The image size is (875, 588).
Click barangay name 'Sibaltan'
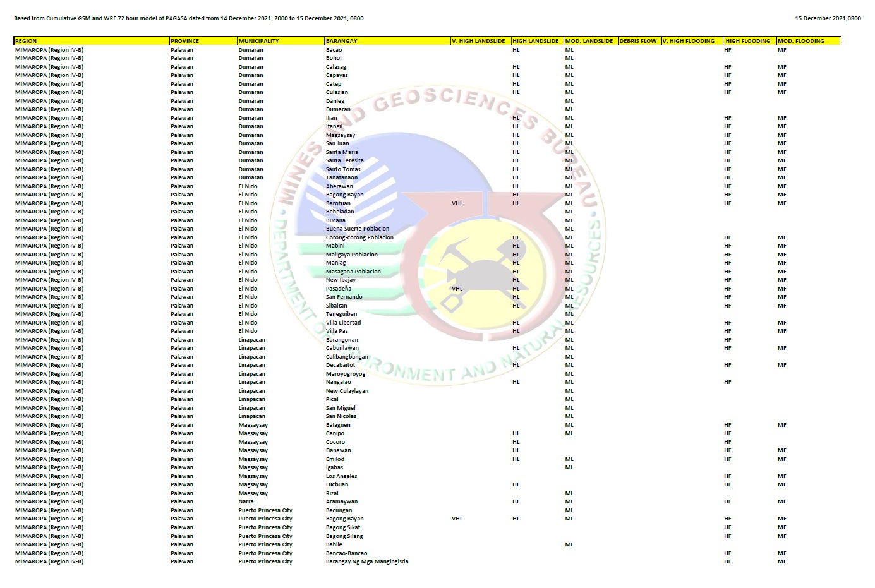336,305
